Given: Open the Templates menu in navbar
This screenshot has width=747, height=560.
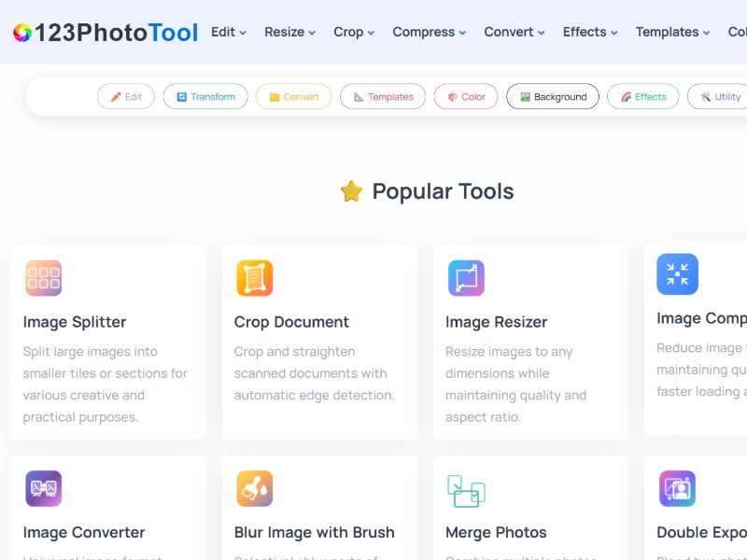Looking at the screenshot, I should tap(673, 32).
